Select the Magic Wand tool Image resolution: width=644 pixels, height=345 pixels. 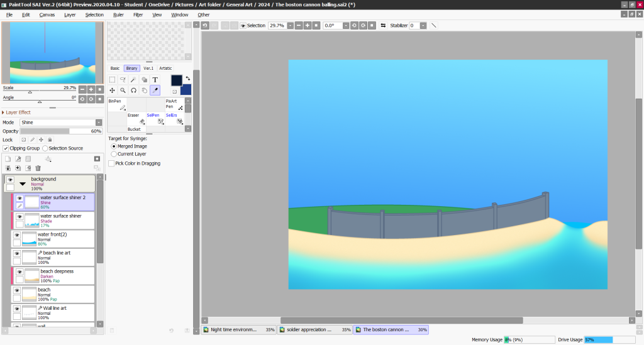[x=133, y=80]
